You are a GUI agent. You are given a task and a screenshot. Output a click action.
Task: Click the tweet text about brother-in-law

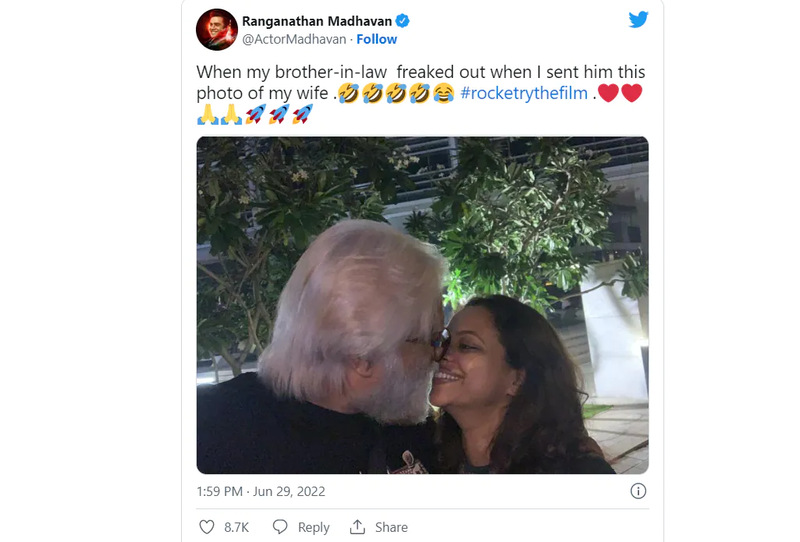click(x=420, y=72)
